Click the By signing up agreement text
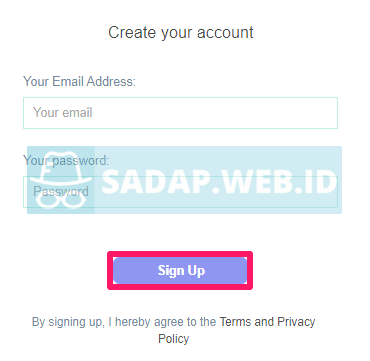 (174, 330)
